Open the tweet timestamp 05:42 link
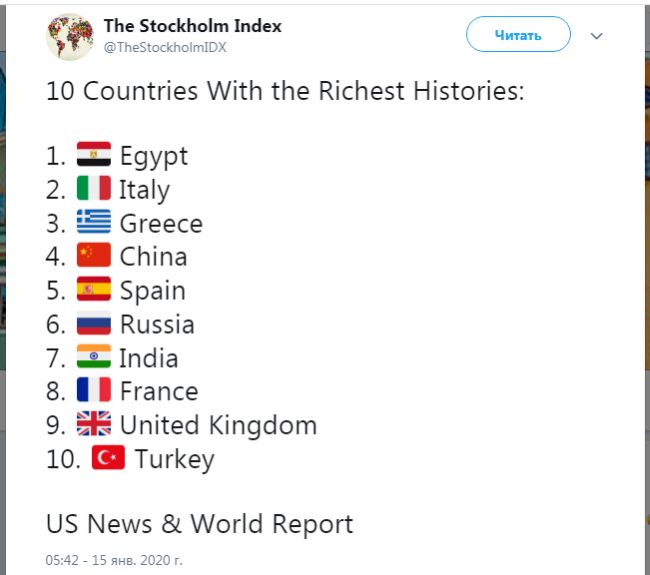650x575 pixels. (114, 560)
